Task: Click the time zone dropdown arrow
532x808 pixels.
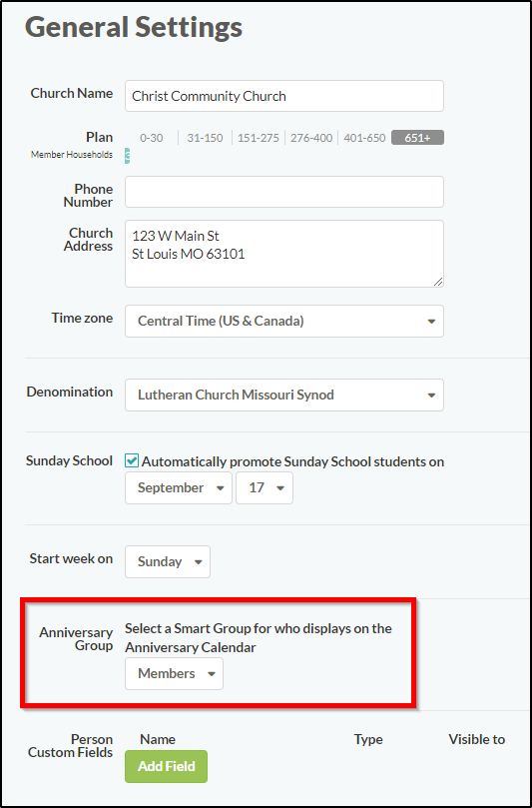Action: pos(431,322)
